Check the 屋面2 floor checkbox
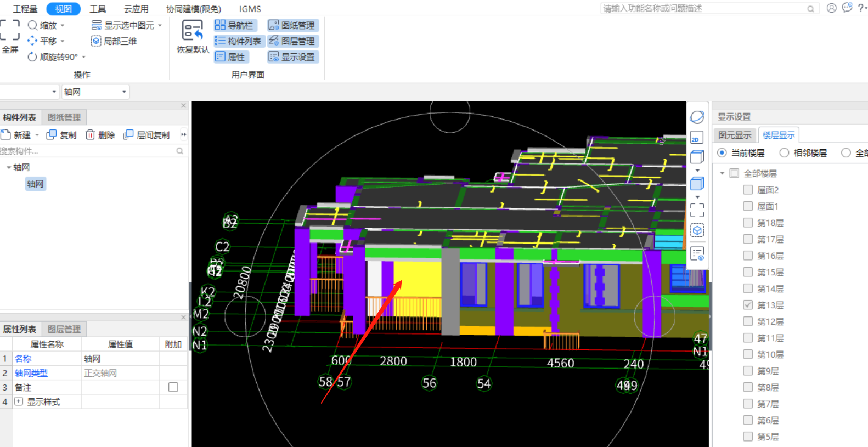The image size is (868, 447). click(747, 190)
